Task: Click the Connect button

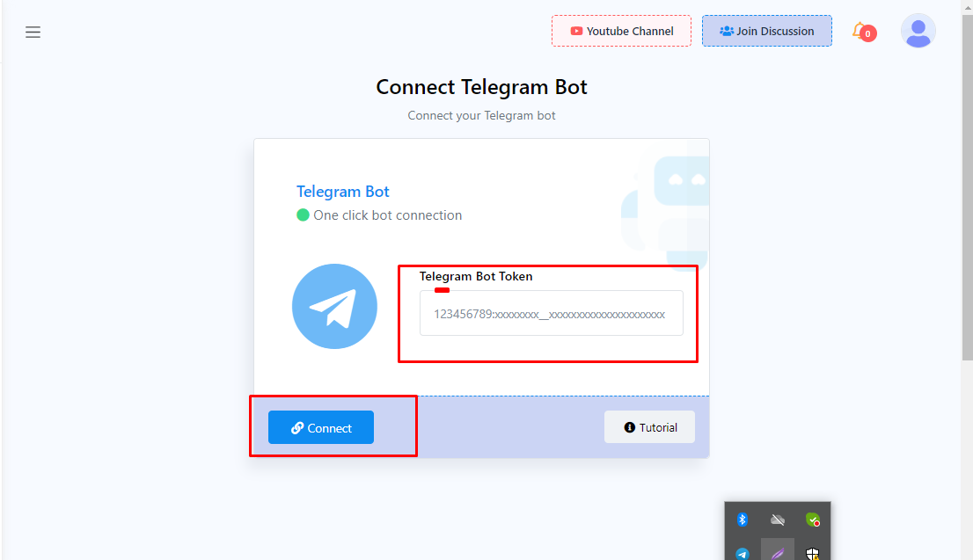Action: [x=321, y=427]
